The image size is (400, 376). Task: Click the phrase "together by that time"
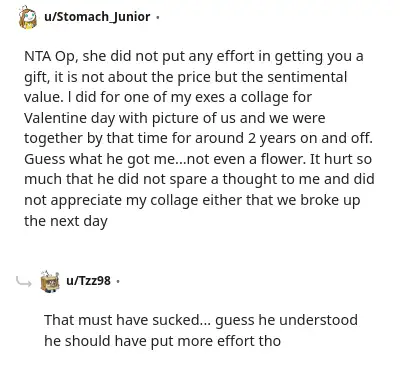coord(96,139)
